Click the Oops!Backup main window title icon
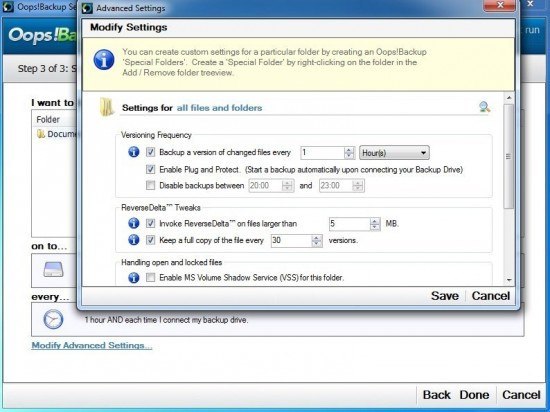Image resolution: width=550 pixels, height=412 pixels. [8, 7]
